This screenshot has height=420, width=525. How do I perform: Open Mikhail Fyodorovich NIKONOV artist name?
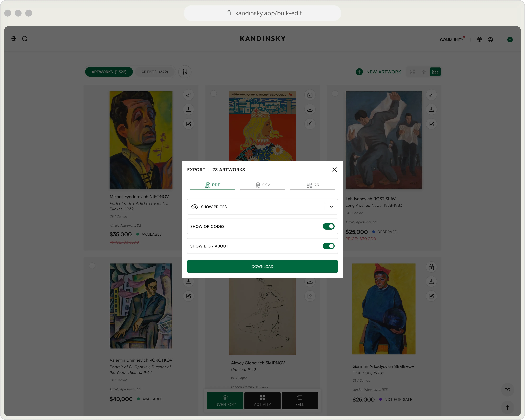pos(139,196)
